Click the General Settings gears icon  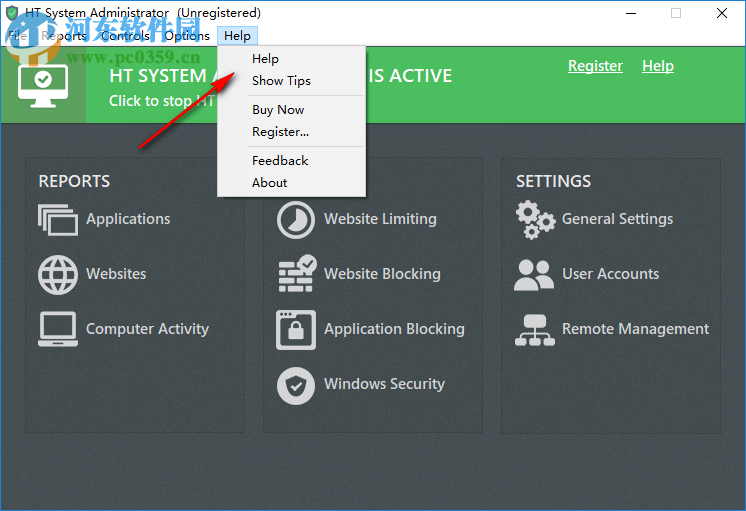(535, 219)
